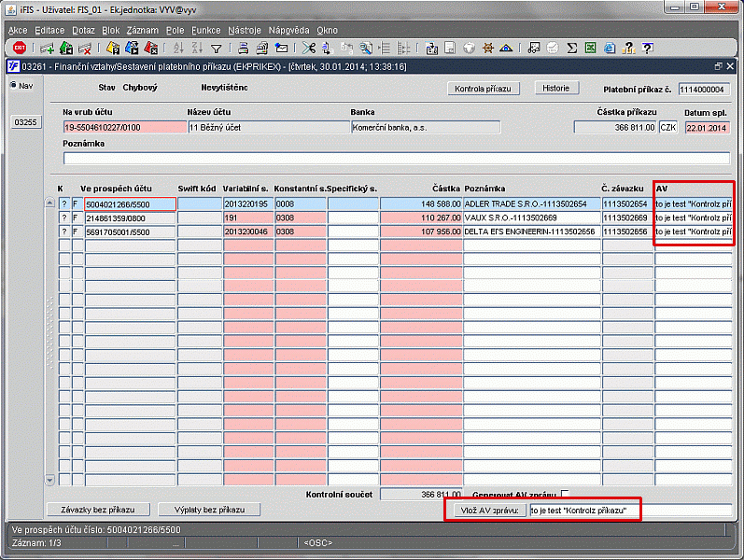
Task: Click the blue execute query icon
Action: click(x=132, y=48)
